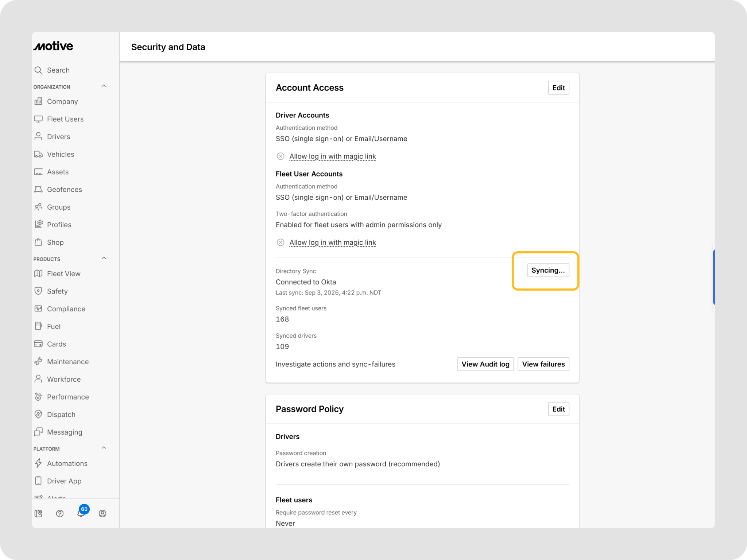The height and width of the screenshot is (560, 747).
Task: Click the Syncing... button
Action: pos(548,270)
